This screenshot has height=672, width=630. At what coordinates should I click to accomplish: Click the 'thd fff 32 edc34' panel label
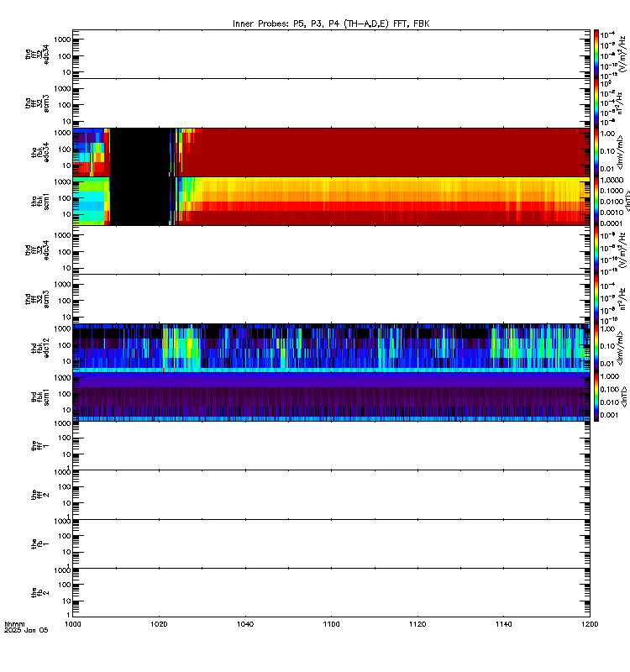37,249
